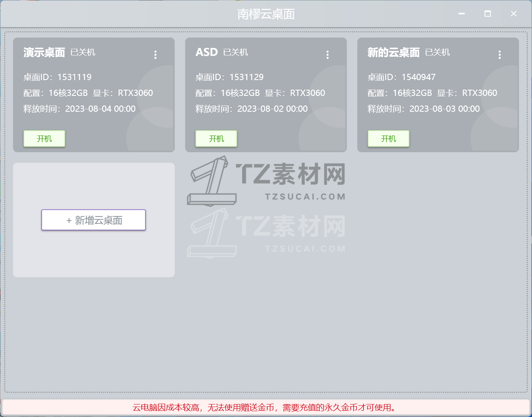Image resolution: width=532 pixels, height=417 pixels.
Task: Select the 演示桌面 card title
Action: point(44,53)
